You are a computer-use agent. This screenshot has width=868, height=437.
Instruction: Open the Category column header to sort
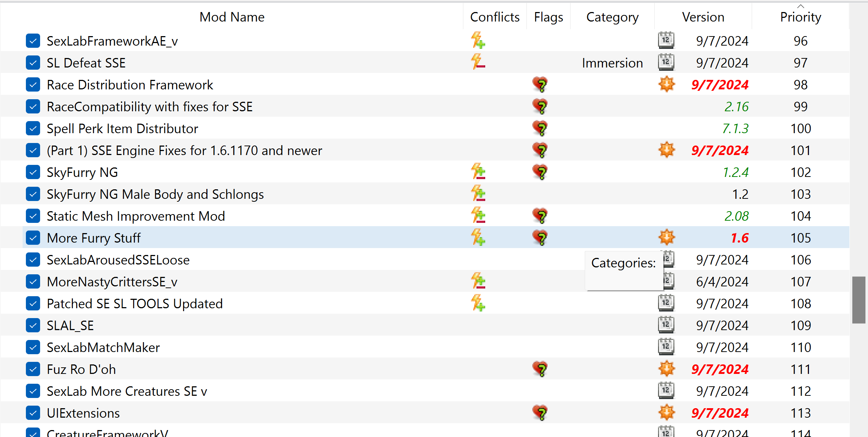coord(612,16)
